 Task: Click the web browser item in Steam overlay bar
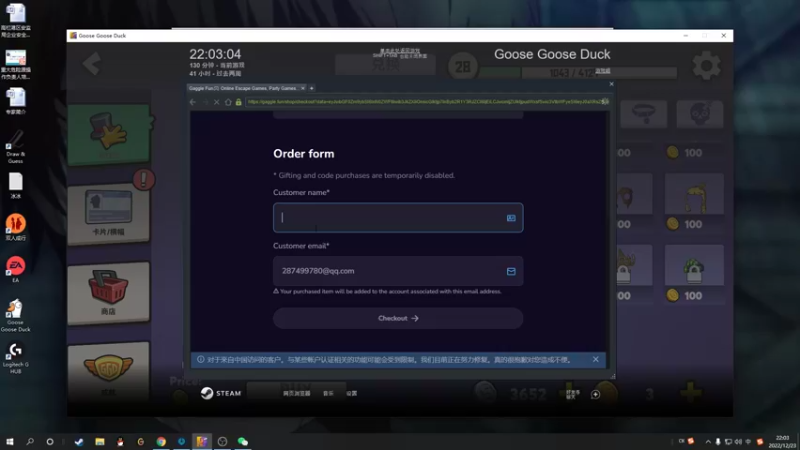296,393
